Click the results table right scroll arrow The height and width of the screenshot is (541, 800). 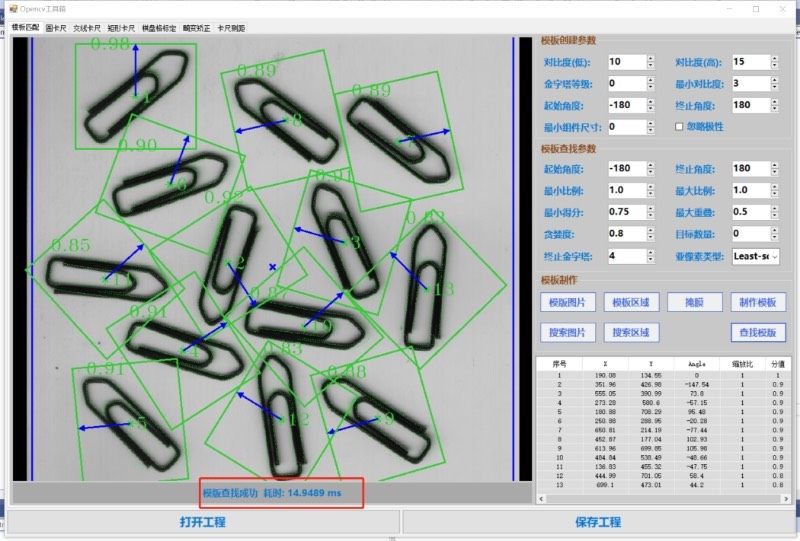tap(786, 499)
